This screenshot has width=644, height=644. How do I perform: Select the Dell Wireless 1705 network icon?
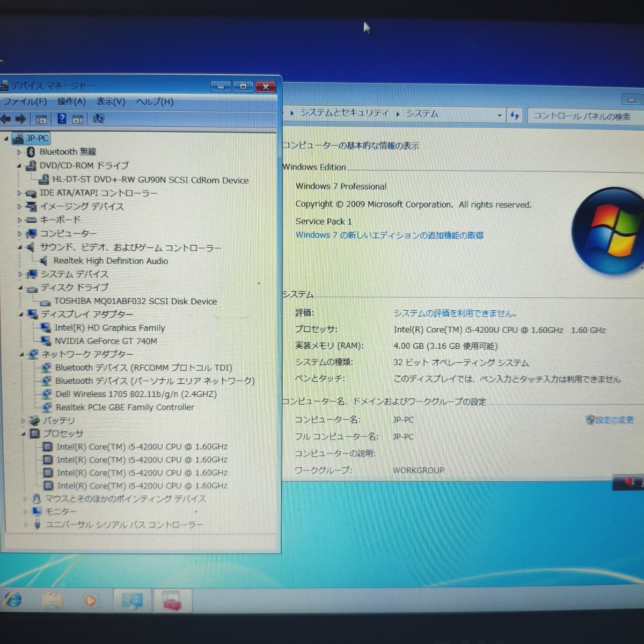47,394
